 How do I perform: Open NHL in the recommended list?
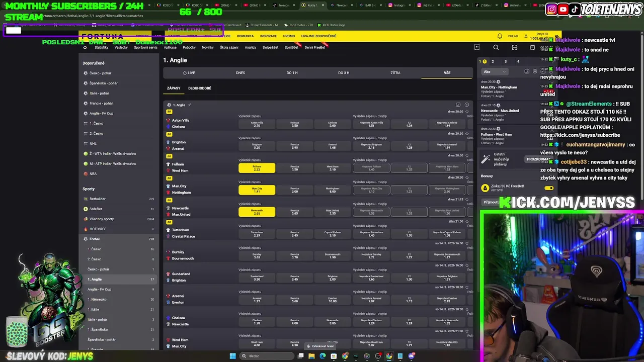[x=93, y=143]
